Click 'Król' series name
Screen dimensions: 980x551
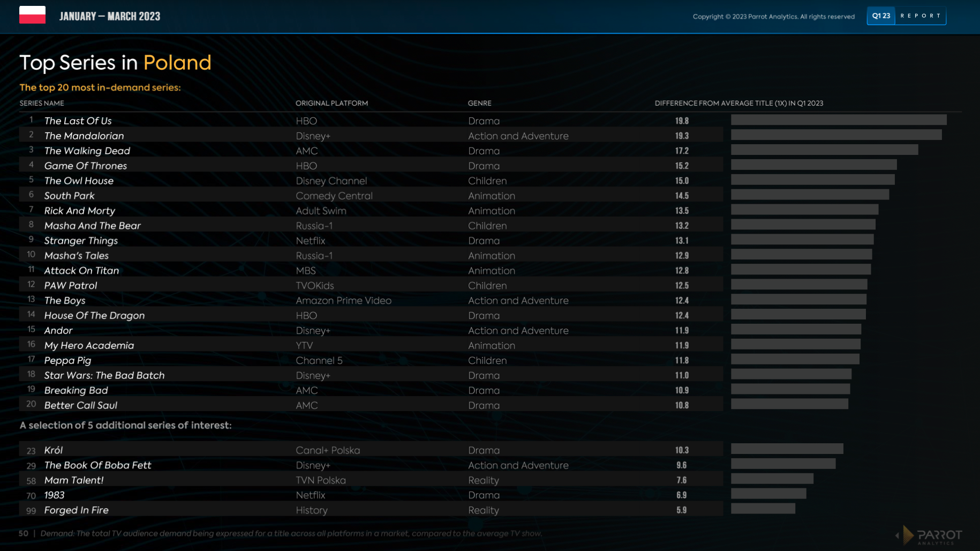point(54,450)
